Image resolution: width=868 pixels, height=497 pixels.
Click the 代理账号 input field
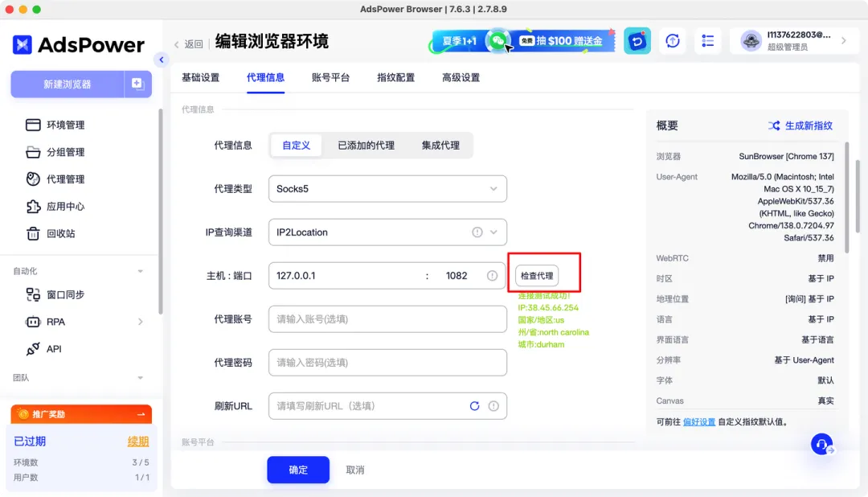coord(387,319)
